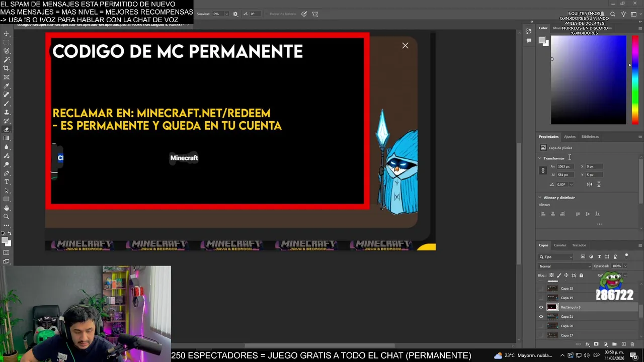
Task: Align top edges icon under Alinear
Action: tap(578, 214)
